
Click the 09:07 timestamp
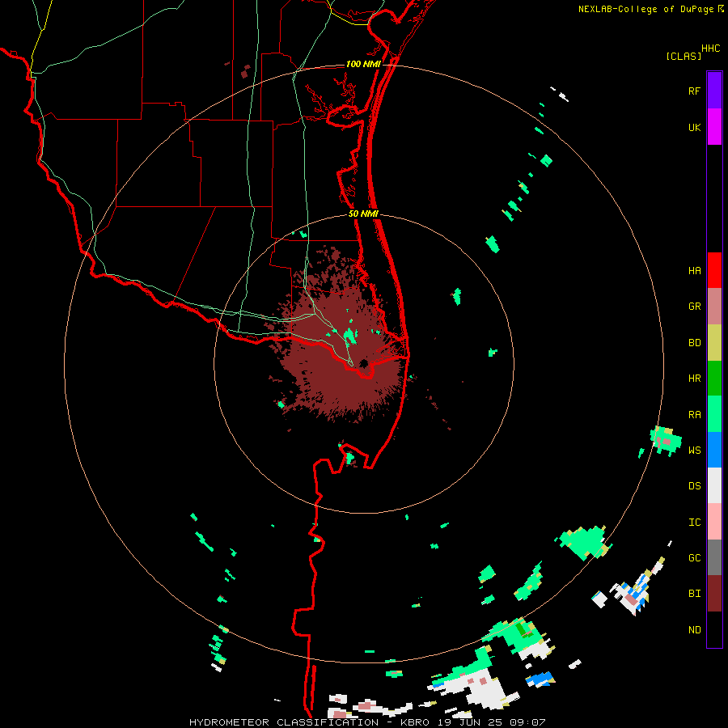[x=527, y=722]
